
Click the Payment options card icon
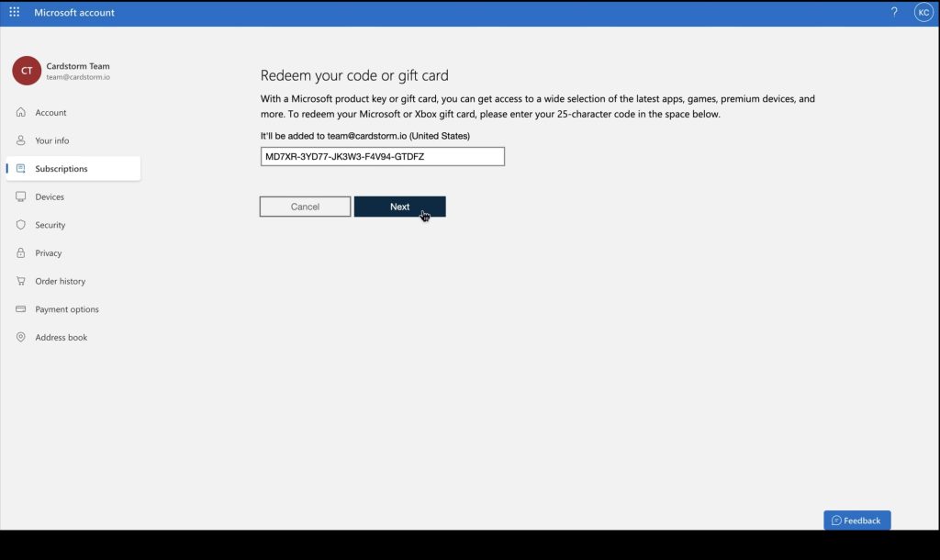click(x=21, y=309)
